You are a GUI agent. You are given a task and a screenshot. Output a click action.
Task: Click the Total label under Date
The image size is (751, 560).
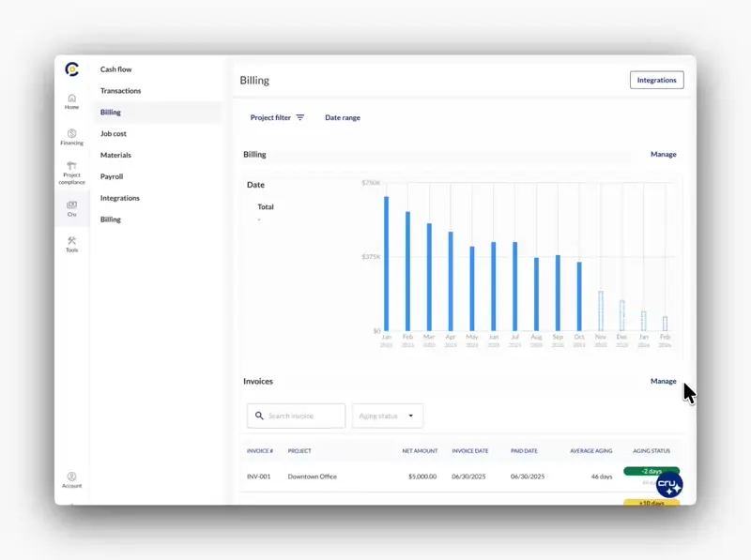click(x=266, y=206)
